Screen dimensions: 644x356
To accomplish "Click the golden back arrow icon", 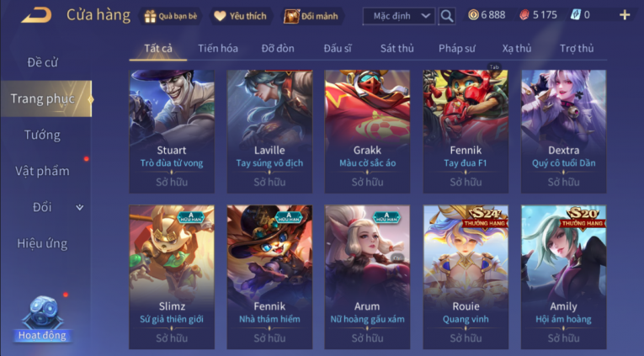I will (x=36, y=15).
